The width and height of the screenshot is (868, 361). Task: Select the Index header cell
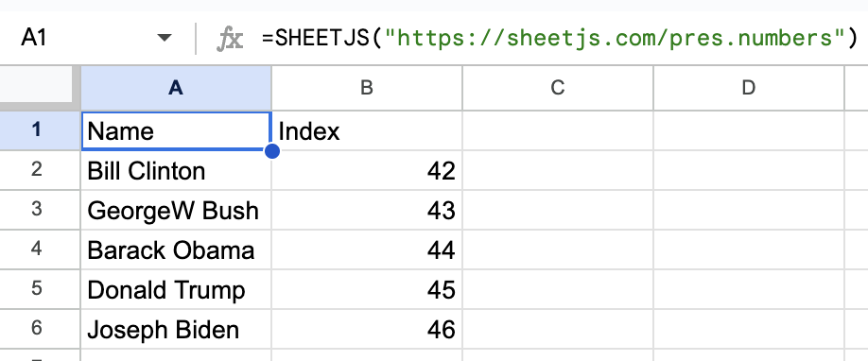(x=367, y=131)
